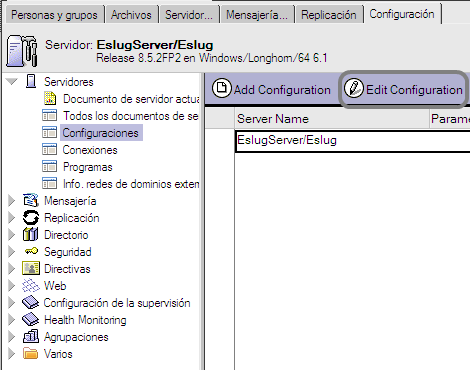The width and height of the screenshot is (470, 370).
Task: Expand the Directorio node
Action: (12, 235)
